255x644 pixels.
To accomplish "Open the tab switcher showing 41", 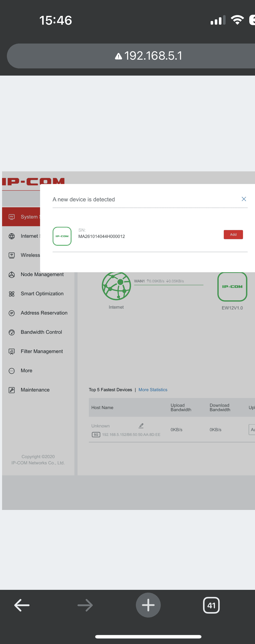I will [211, 605].
